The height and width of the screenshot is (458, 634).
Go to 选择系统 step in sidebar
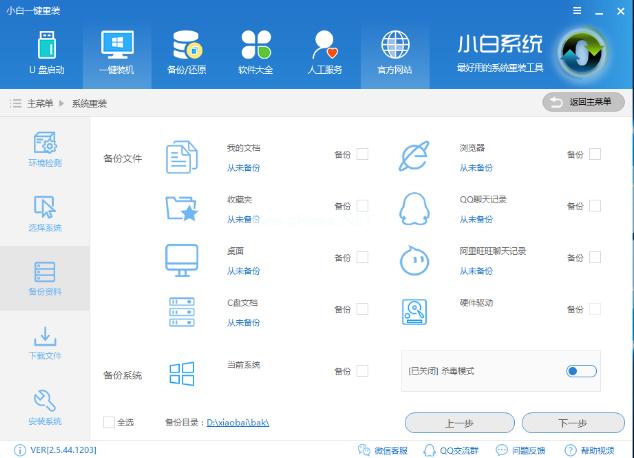(45, 213)
